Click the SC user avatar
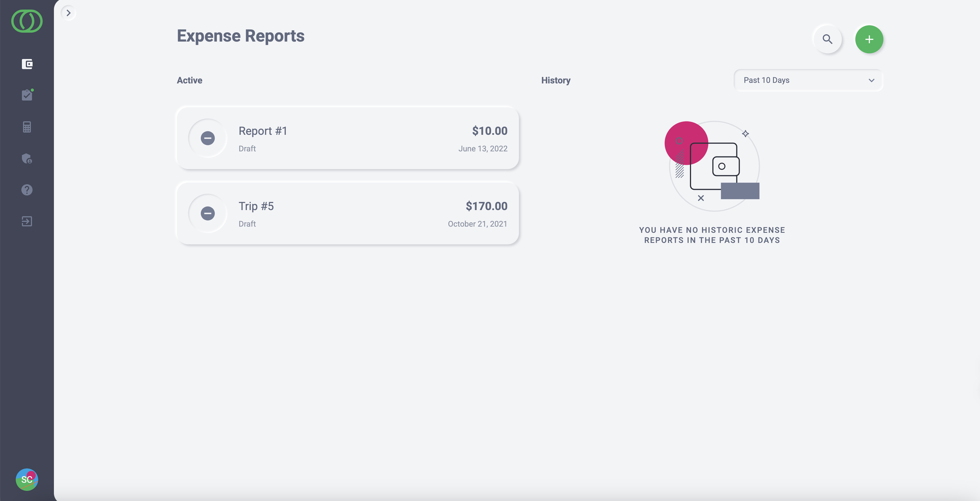Viewport: 980px width, 501px height. click(27, 479)
